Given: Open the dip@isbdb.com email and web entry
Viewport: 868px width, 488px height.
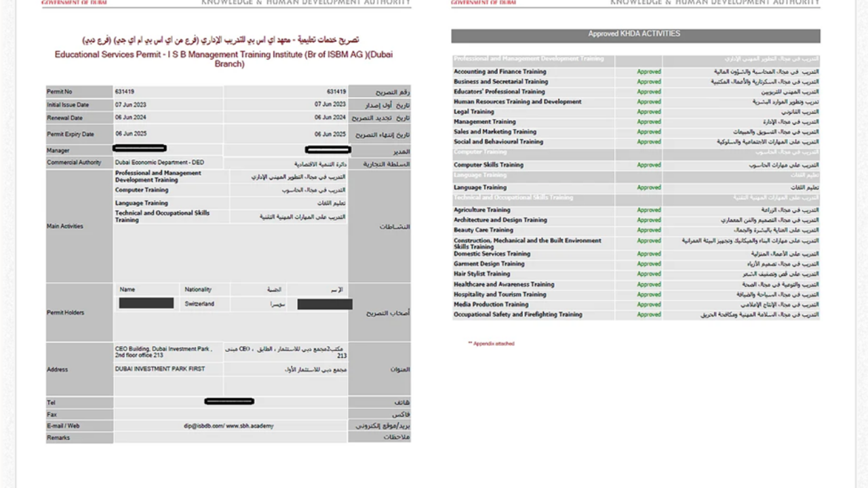Looking at the screenshot, I should (228, 426).
